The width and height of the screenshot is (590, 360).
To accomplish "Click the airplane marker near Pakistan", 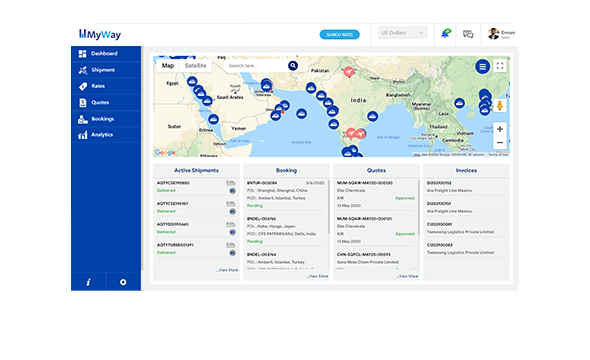I will pos(349,71).
